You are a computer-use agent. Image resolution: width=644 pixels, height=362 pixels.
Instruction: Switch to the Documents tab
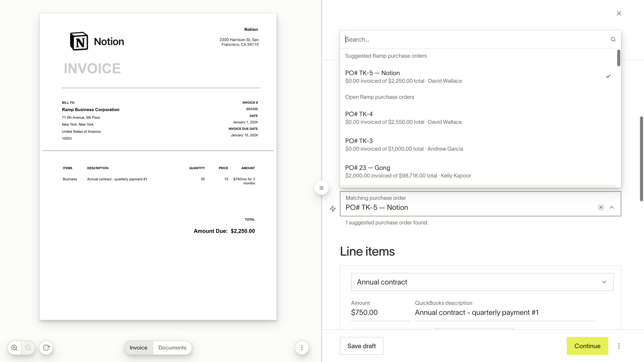pyautogui.click(x=172, y=347)
